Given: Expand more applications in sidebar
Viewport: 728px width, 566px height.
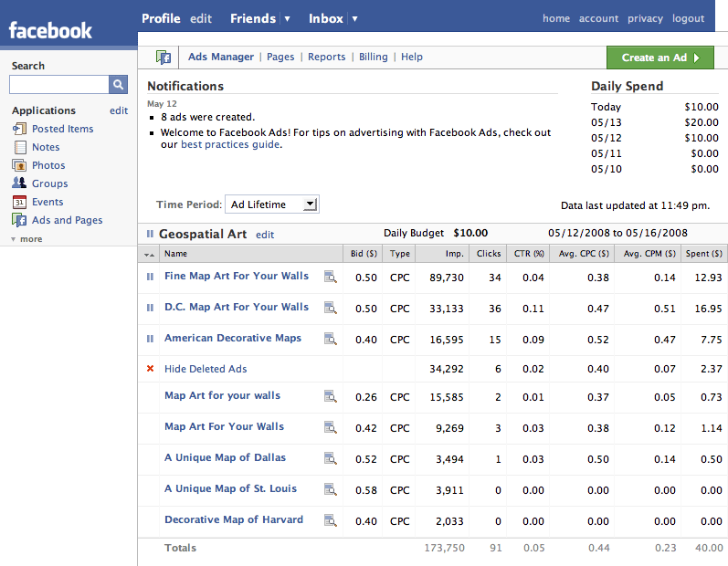Looking at the screenshot, I should tap(26, 239).
